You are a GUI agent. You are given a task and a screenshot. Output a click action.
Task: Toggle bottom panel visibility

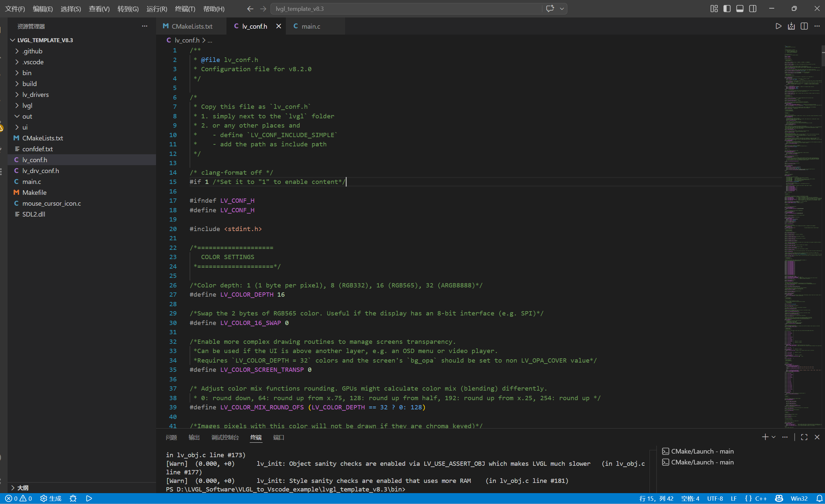pyautogui.click(x=740, y=9)
